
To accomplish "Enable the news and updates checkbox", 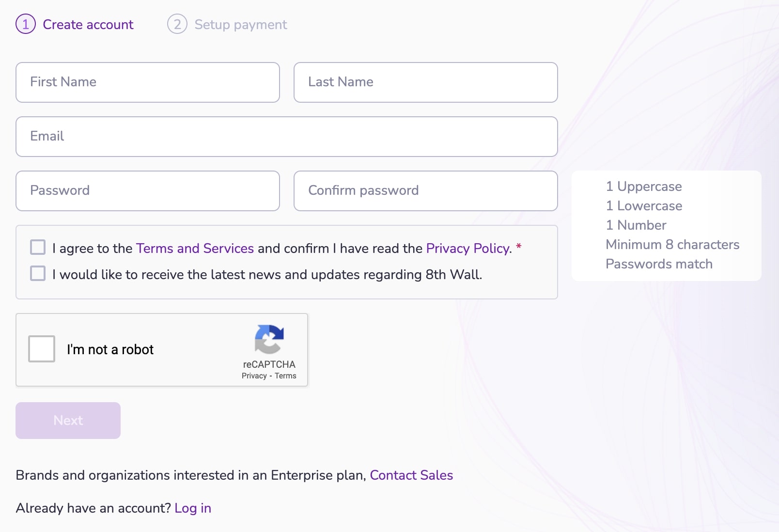I will coord(38,273).
